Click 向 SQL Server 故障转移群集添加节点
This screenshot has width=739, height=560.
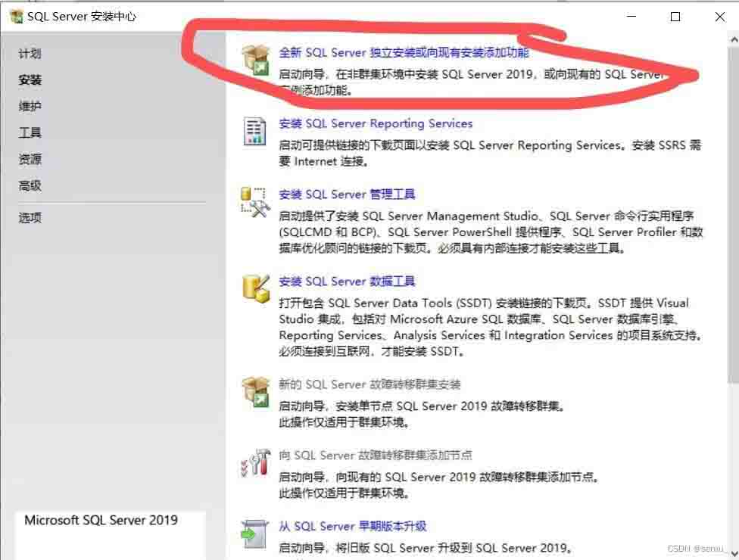[375, 455]
